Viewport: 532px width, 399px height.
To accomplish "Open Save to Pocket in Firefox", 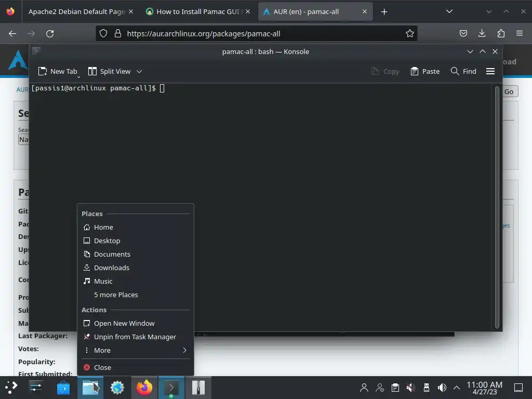I will point(463,33).
